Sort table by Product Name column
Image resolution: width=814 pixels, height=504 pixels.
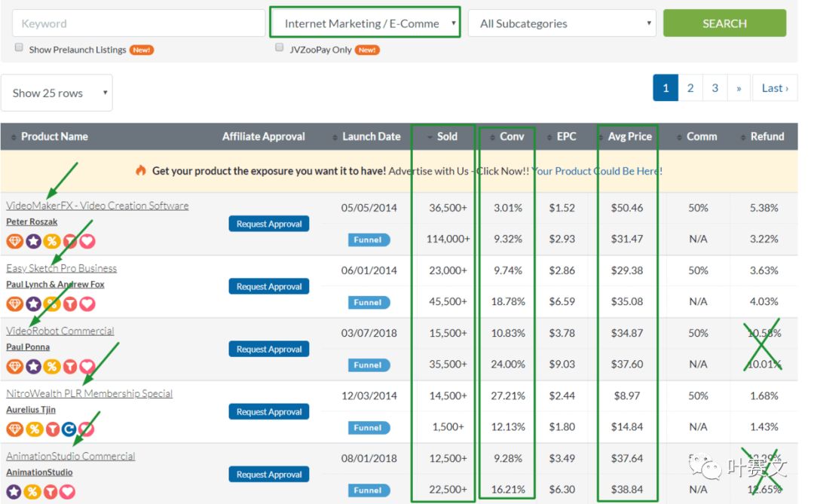tap(54, 136)
